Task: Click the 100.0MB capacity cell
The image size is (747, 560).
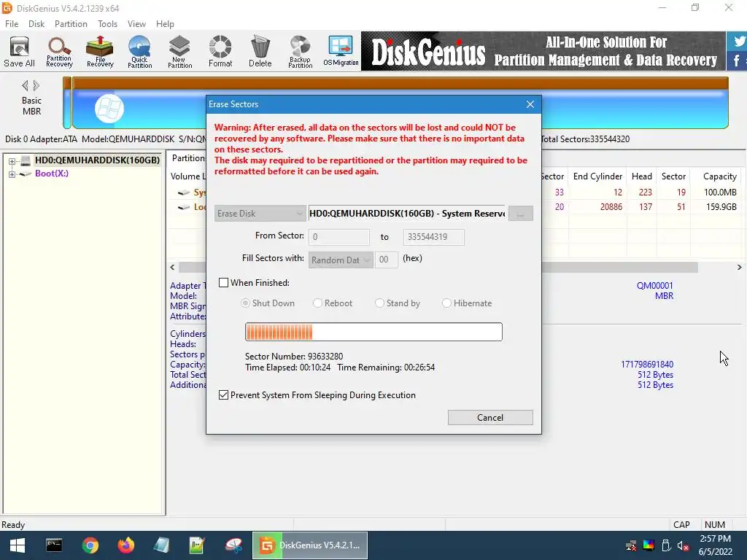Action: 720,192
